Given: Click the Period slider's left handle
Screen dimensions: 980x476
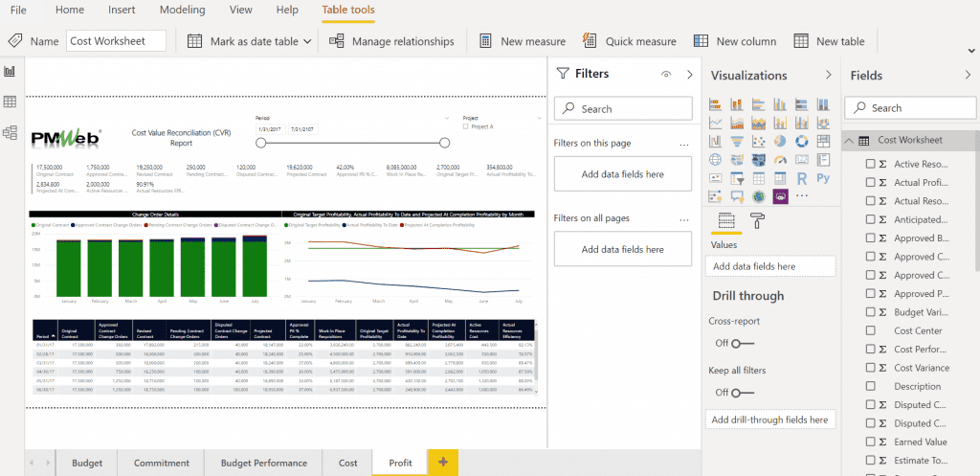Looking at the screenshot, I should (261, 144).
